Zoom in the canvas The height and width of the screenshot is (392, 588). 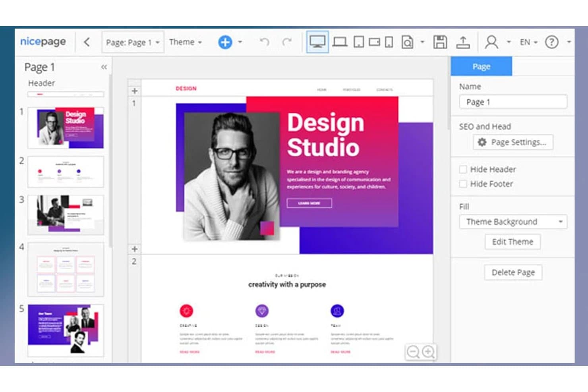(428, 352)
